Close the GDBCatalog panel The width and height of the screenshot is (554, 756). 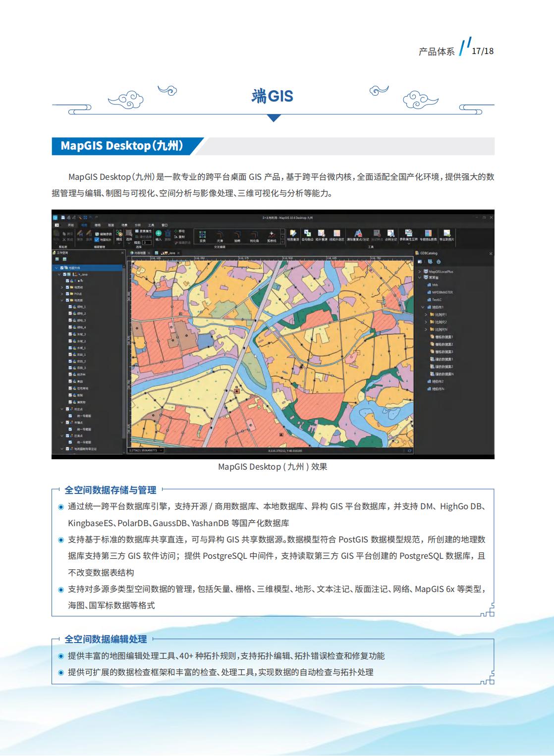(x=491, y=254)
